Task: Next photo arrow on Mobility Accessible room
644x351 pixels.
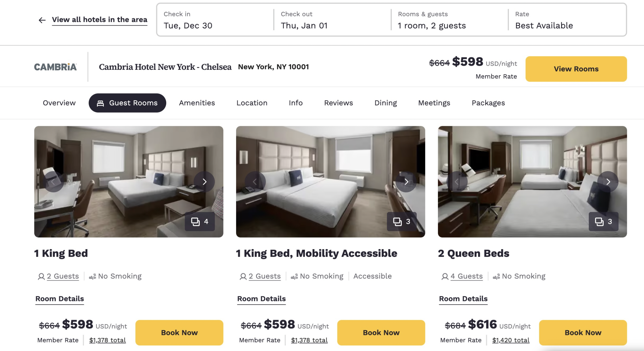Action: pyautogui.click(x=406, y=182)
